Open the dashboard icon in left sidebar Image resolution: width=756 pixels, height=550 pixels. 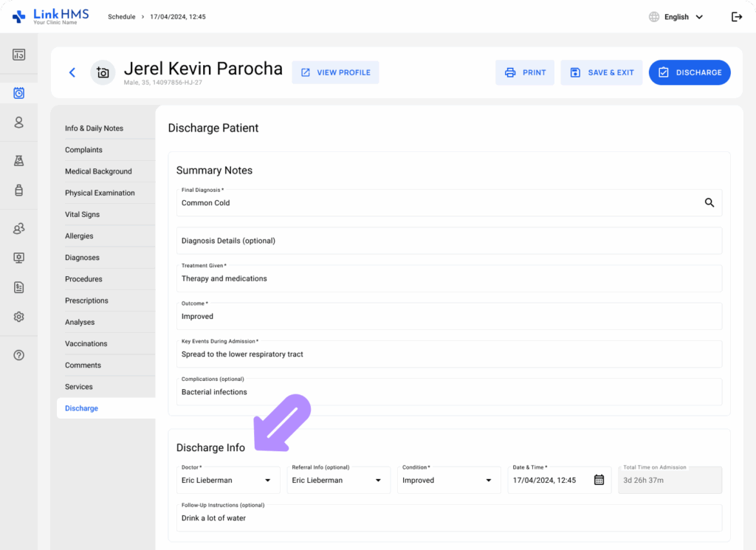coord(18,55)
